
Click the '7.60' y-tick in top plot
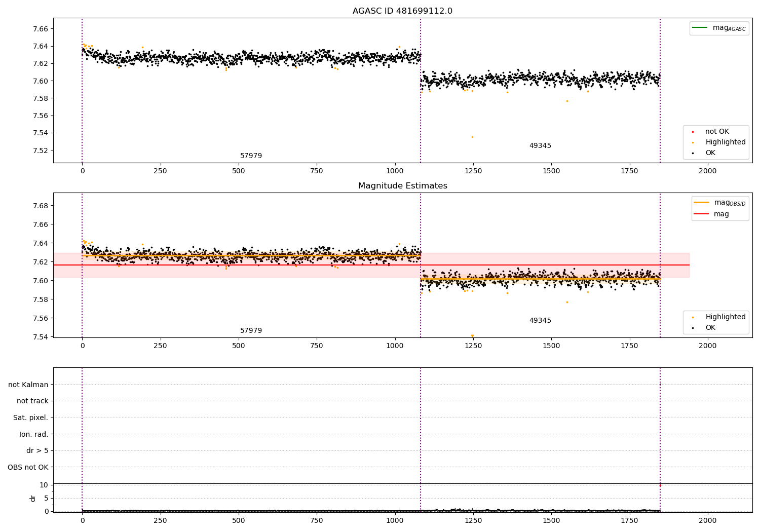(40, 81)
